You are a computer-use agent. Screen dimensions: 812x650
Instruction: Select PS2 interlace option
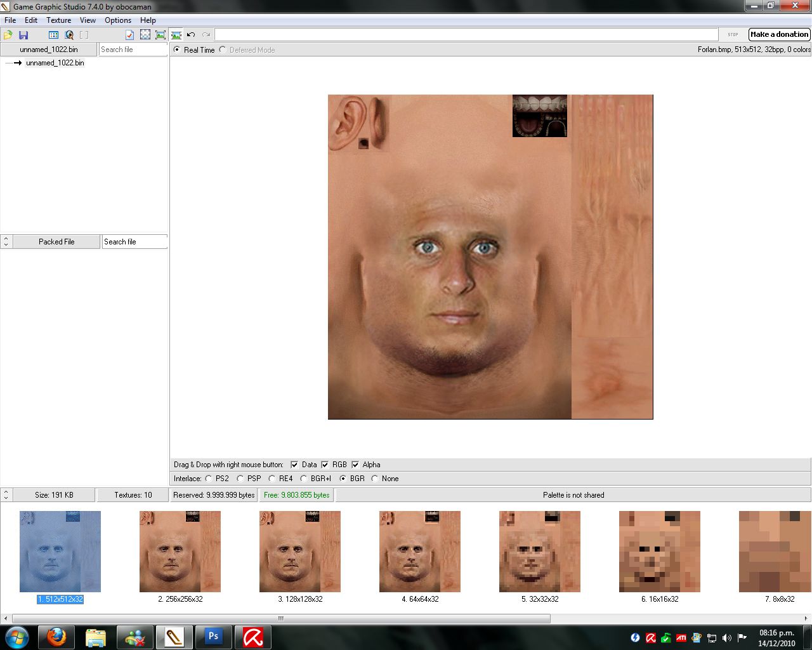click(209, 479)
